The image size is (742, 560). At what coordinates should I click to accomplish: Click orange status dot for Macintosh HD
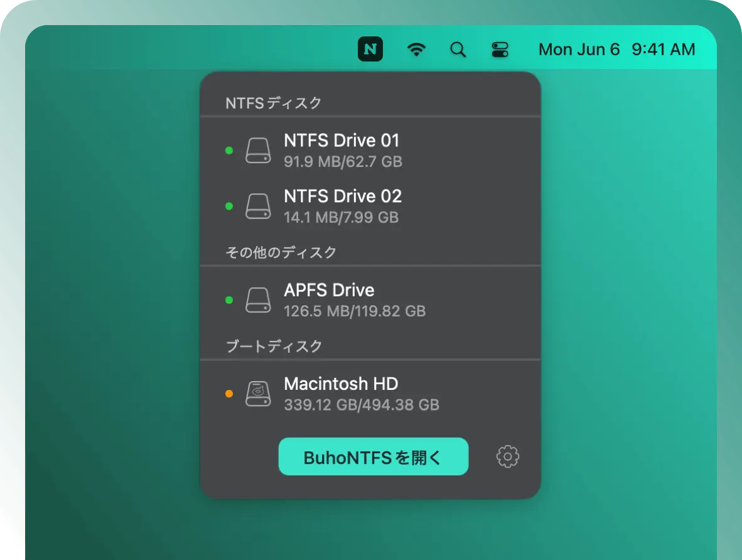coord(229,394)
